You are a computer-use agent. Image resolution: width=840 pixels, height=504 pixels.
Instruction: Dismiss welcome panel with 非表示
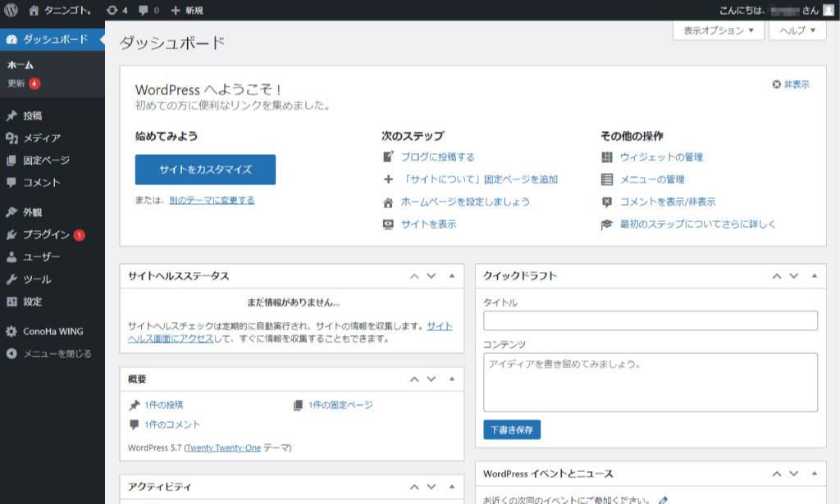(x=791, y=84)
